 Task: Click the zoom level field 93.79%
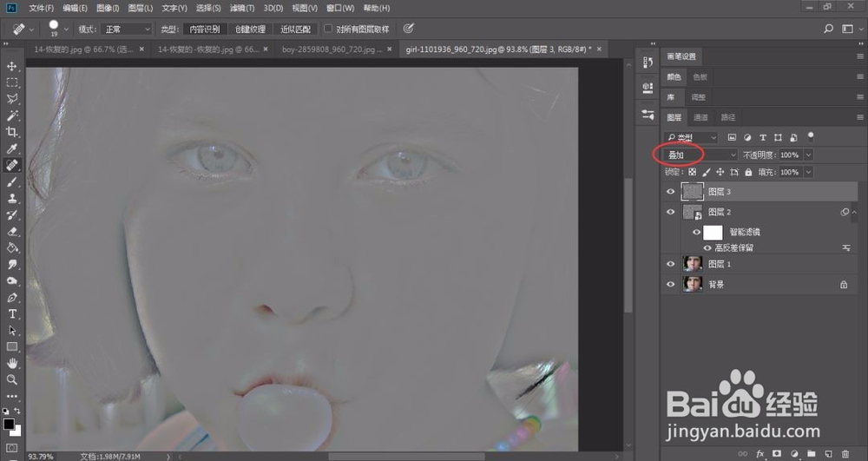[x=41, y=457]
